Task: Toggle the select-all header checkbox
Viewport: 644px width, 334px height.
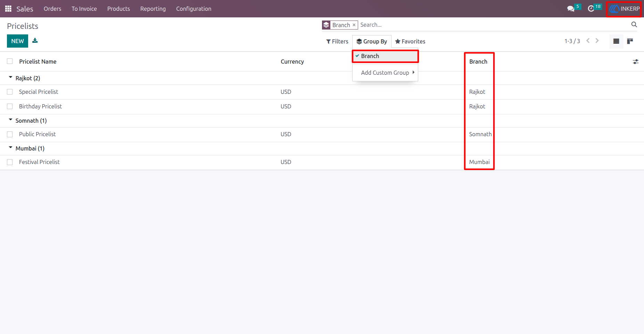Action: [x=10, y=61]
